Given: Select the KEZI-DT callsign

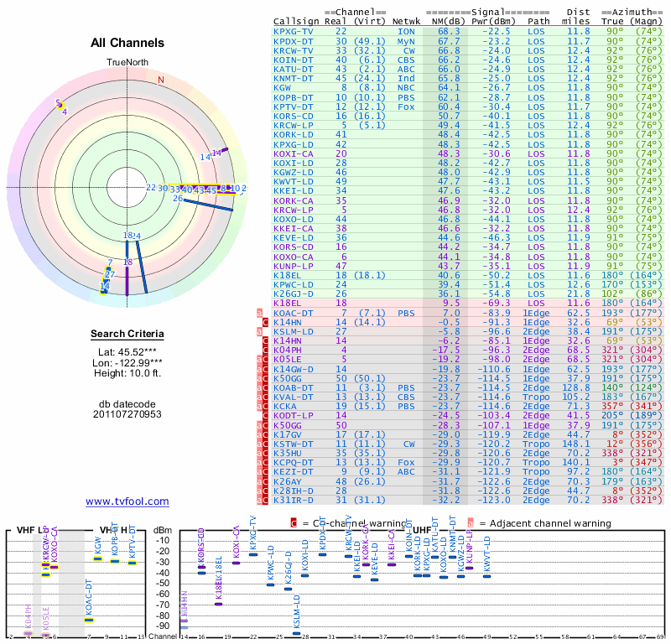Looking at the screenshot, I should click(294, 471).
